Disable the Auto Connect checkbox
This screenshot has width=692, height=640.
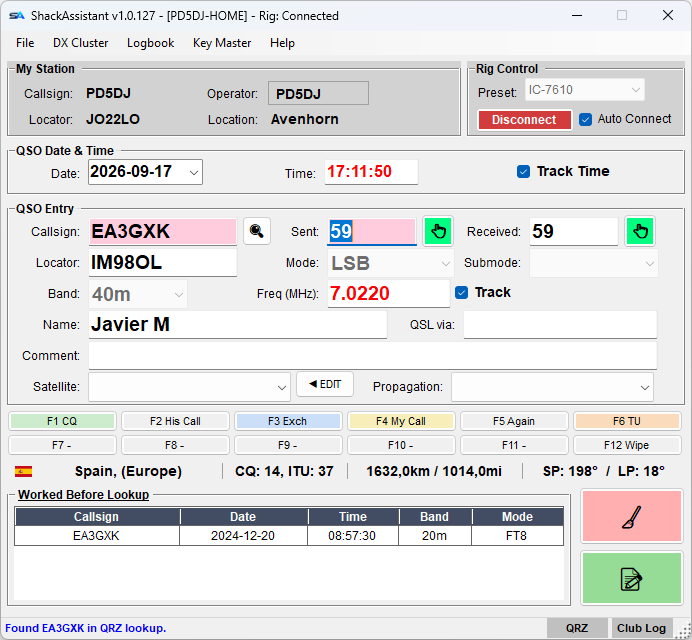(x=585, y=119)
